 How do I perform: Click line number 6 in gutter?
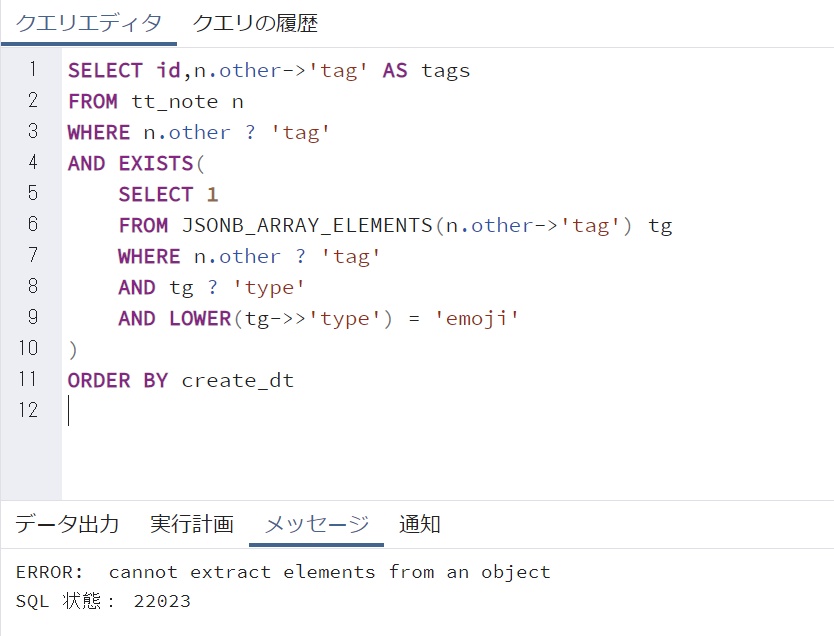(33, 224)
